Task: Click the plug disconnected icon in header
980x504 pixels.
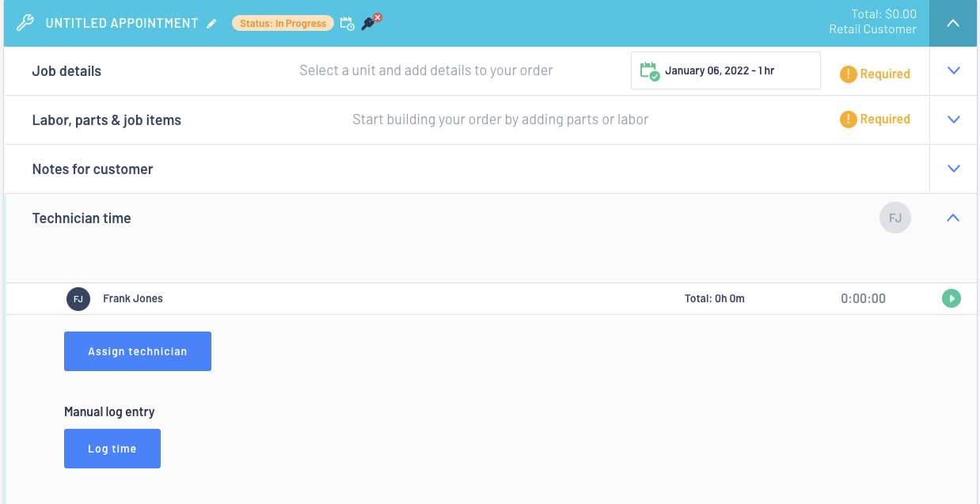Action: (371, 22)
